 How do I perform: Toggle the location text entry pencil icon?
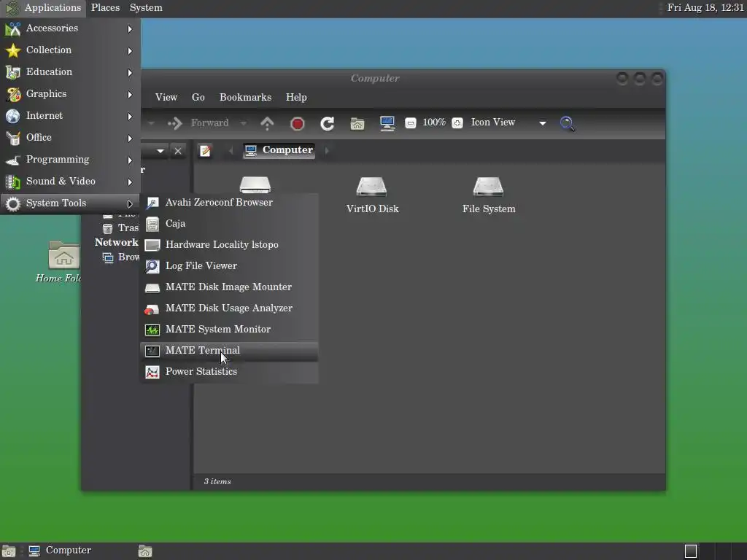coord(205,151)
